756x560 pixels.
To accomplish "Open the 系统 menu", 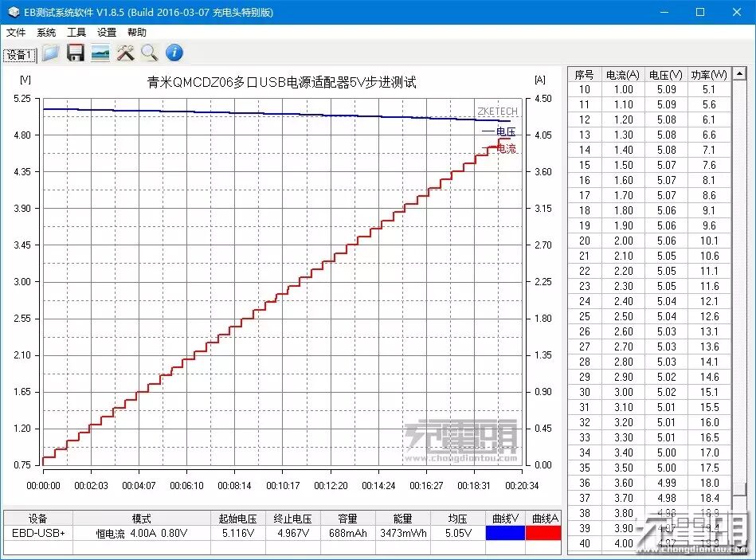I will (x=46, y=33).
